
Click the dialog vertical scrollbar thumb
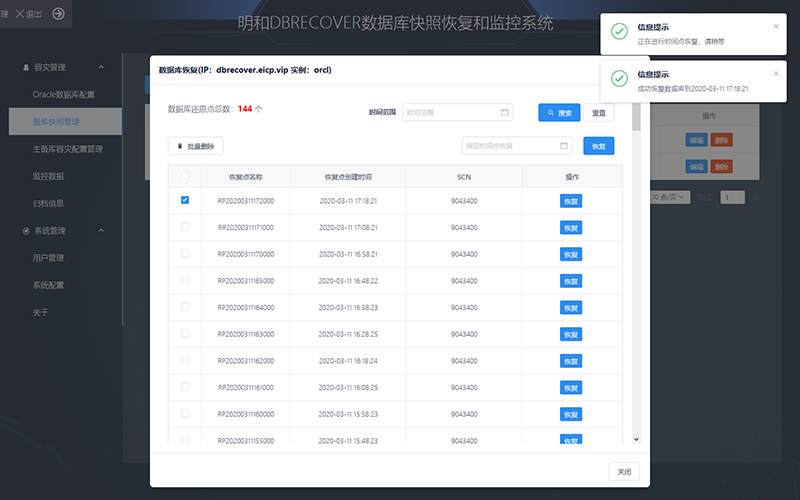(x=636, y=117)
